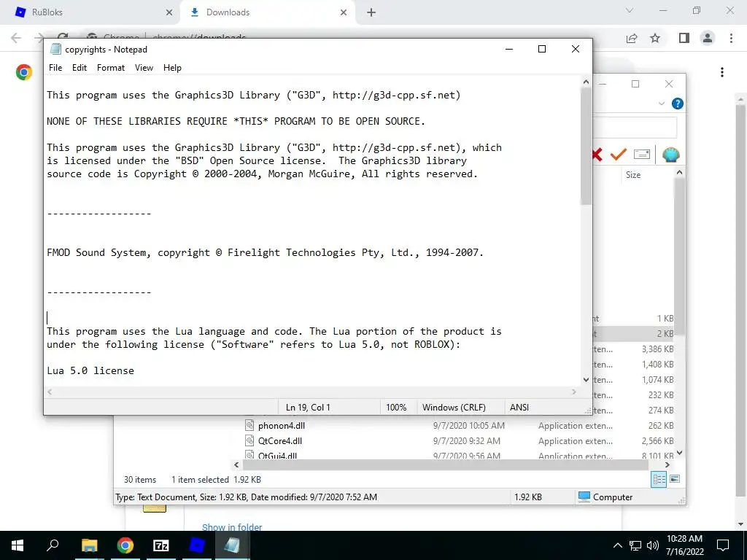
Task: Open the View menu in Notepad
Action: point(144,68)
